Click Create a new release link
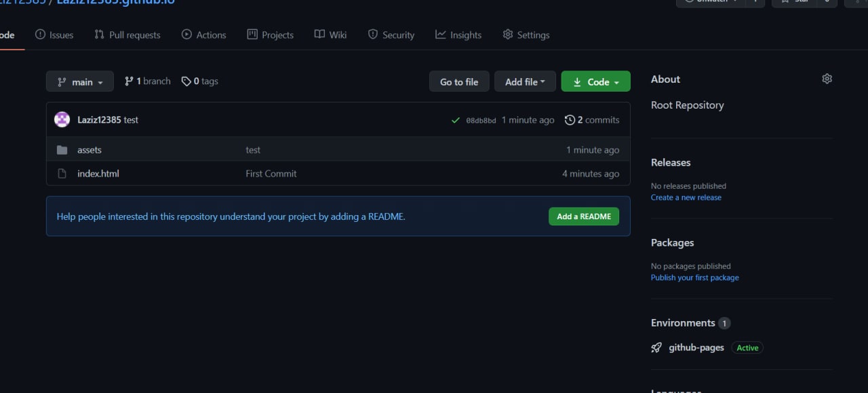 pyautogui.click(x=686, y=198)
